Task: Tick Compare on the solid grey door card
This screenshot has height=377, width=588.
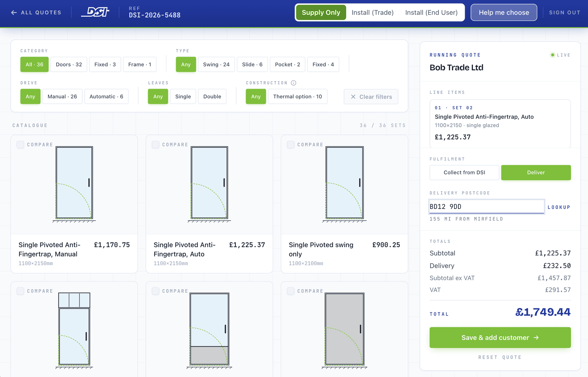Action: [290, 291]
